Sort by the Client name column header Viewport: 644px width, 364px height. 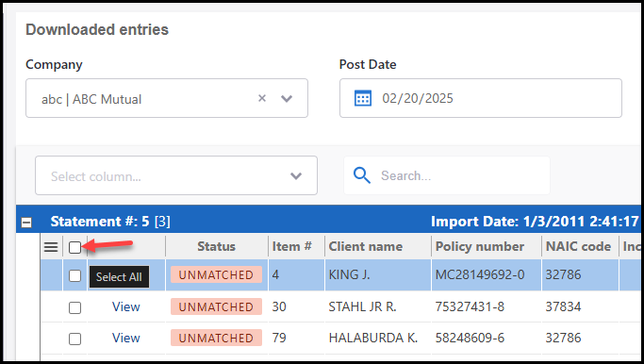click(366, 246)
